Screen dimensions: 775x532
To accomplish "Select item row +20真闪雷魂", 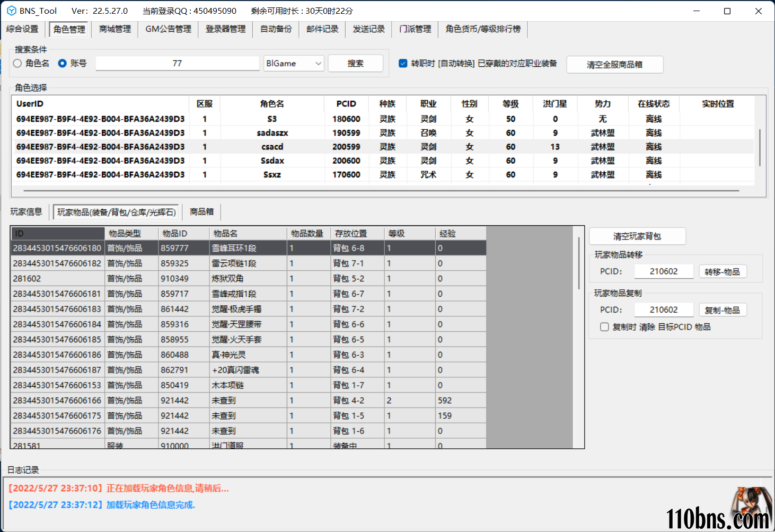I will [x=249, y=370].
